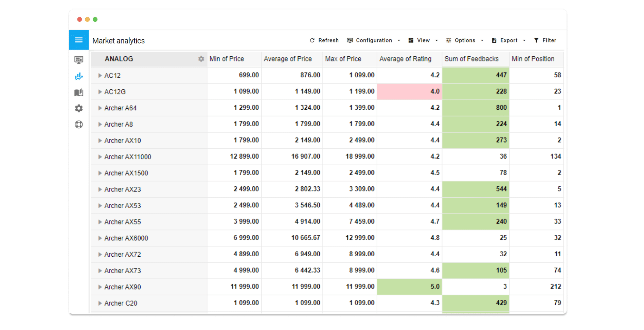The height and width of the screenshot is (330, 644).
Task: Open the monitor dashboard sidebar icon
Action: (x=79, y=60)
